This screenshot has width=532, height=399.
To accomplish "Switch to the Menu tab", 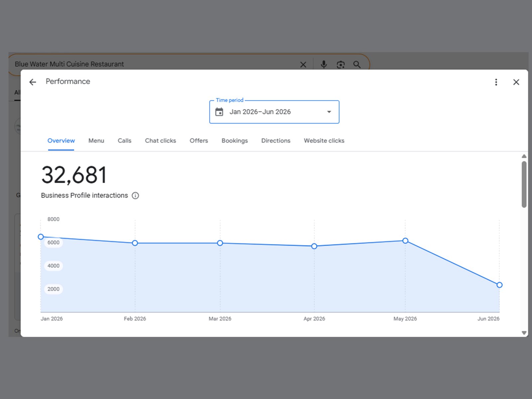I will click(96, 141).
